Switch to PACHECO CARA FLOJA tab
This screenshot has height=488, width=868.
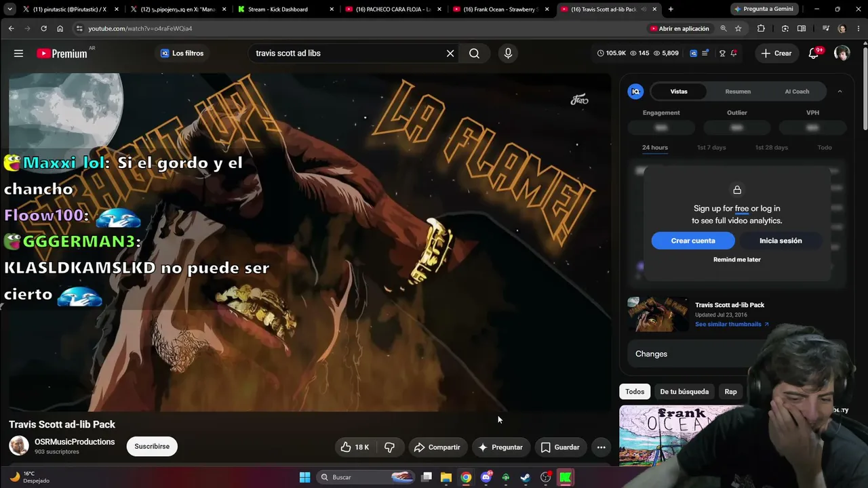pyautogui.click(x=393, y=9)
